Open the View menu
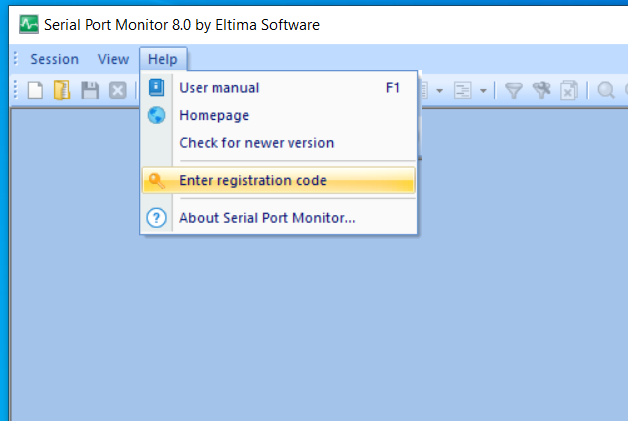Viewport: 628px width, 421px height. coord(113,59)
